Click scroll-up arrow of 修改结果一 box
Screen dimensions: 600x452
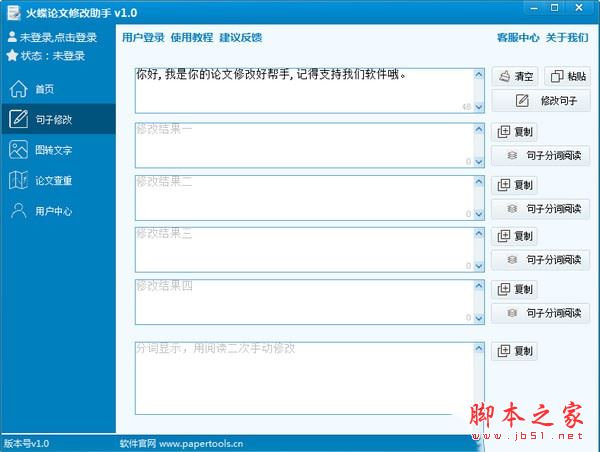pos(479,129)
